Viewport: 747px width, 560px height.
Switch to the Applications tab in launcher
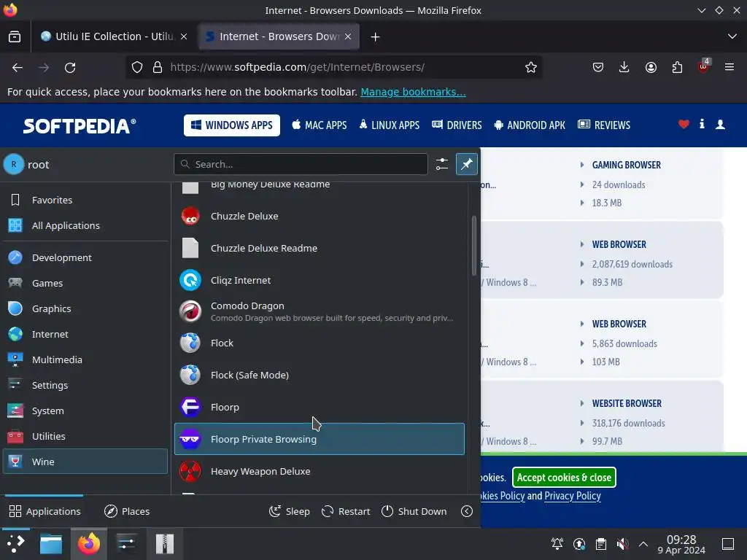click(x=44, y=511)
